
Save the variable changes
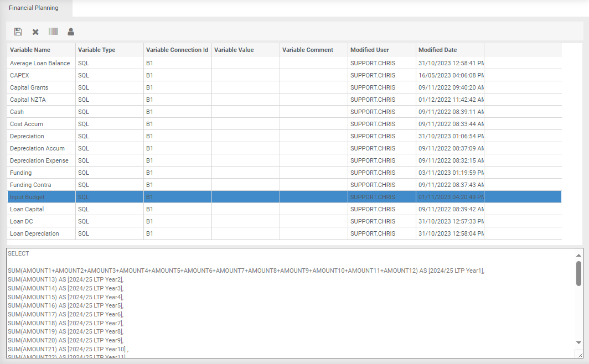18,32
